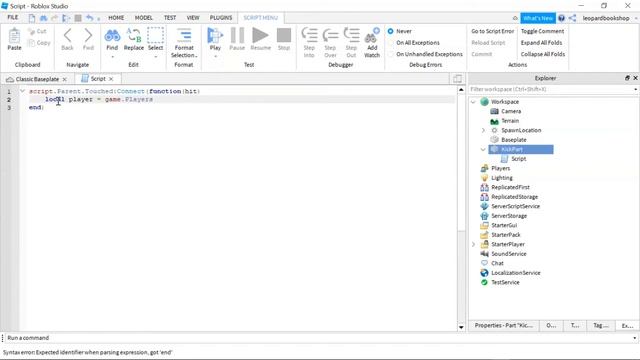Switch to the HOME ribbon tab
640x360 pixels.
(x=116, y=18)
